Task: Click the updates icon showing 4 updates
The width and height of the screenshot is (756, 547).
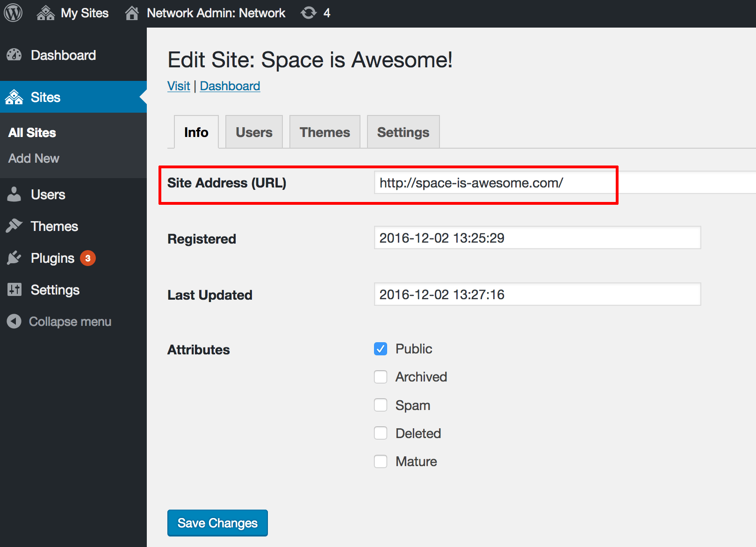Action: 315,13
